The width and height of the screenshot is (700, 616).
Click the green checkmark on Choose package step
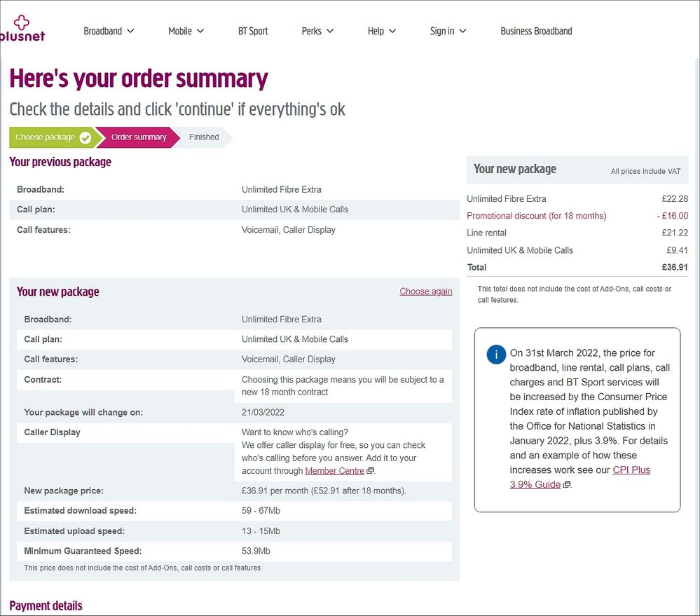coord(86,137)
